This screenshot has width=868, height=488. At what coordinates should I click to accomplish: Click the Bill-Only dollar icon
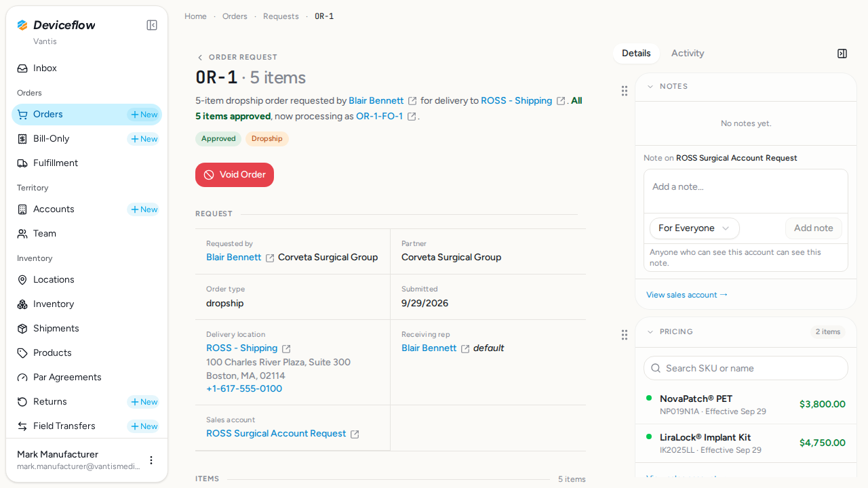point(22,139)
